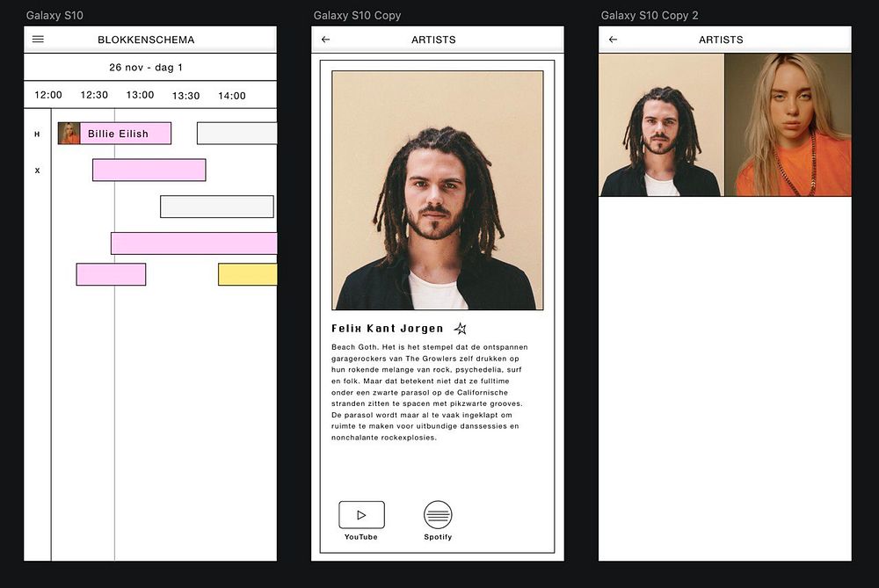Image resolution: width=879 pixels, height=588 pixels.
Task: Click Billie Eilish thumbnail in schedule block
Action: tap(69, 134)
